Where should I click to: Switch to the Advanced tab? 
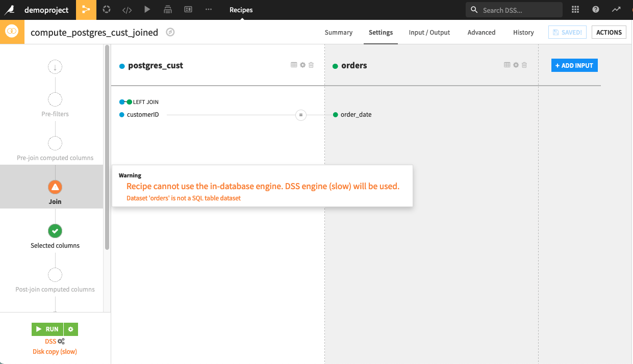pos(482,32)
